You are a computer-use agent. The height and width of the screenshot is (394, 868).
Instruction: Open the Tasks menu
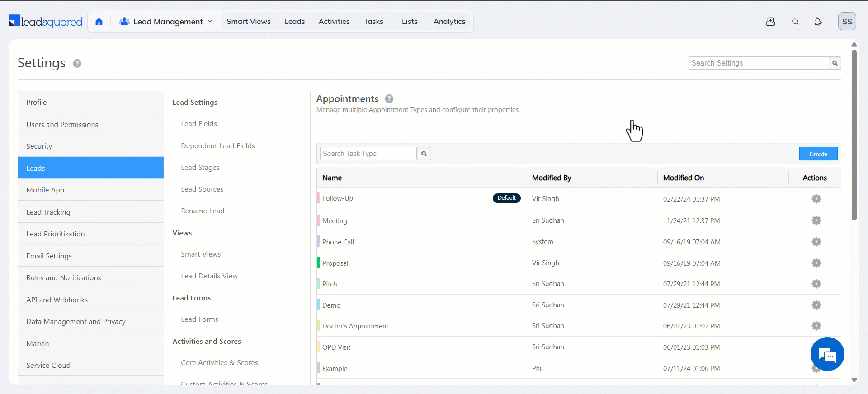coord(373,21)
